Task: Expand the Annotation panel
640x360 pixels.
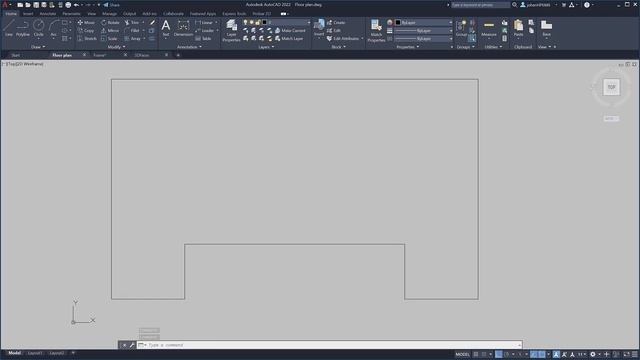Action: [189, 47]
